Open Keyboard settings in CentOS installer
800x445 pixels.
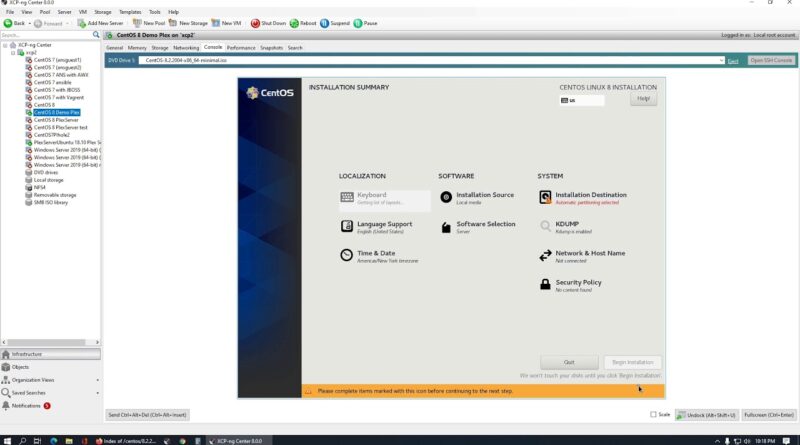384,199
